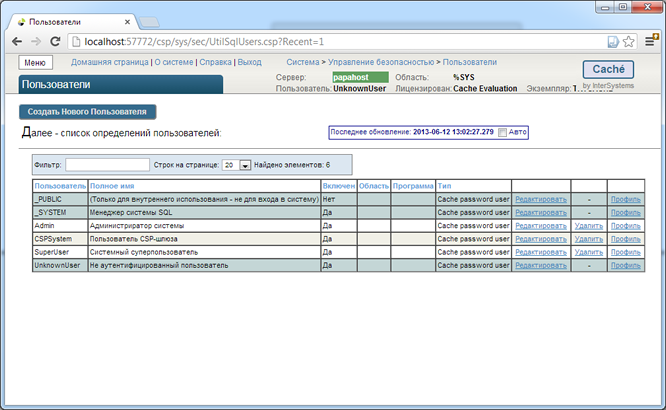This screenshot has width=666, height=410.
Task: Select the CSPSystem username cell
Action: click(60, 239)
